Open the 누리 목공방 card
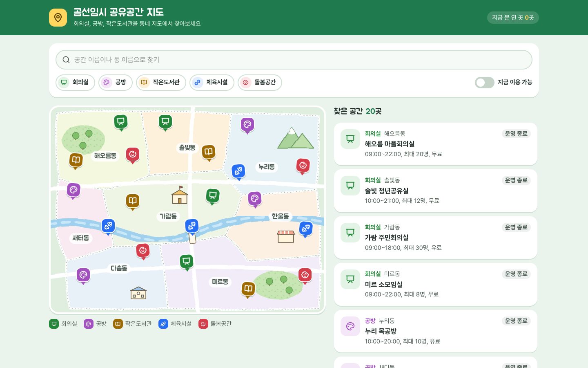Image resolution: width=588 pixels, height=368 pixels. click(436, 331)
